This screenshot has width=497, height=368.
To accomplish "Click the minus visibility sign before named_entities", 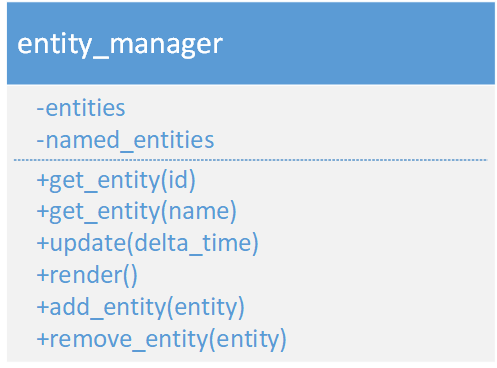I will pos(40,141).
